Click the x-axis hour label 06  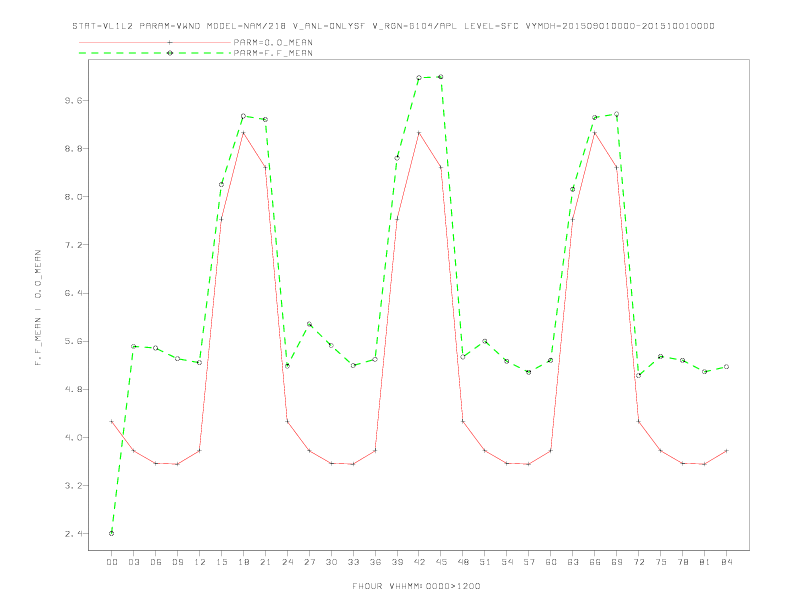coord(156,562)
